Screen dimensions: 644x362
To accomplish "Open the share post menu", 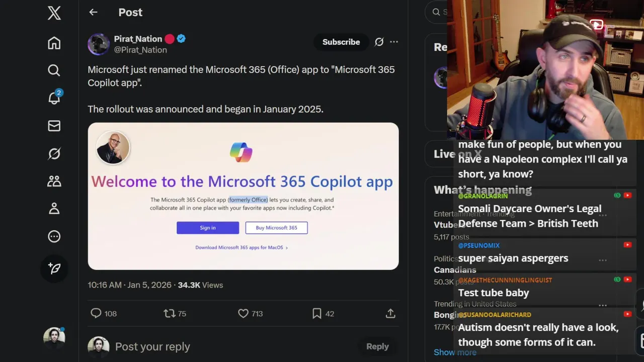I will pyautogui.click(x=390, y=314).
